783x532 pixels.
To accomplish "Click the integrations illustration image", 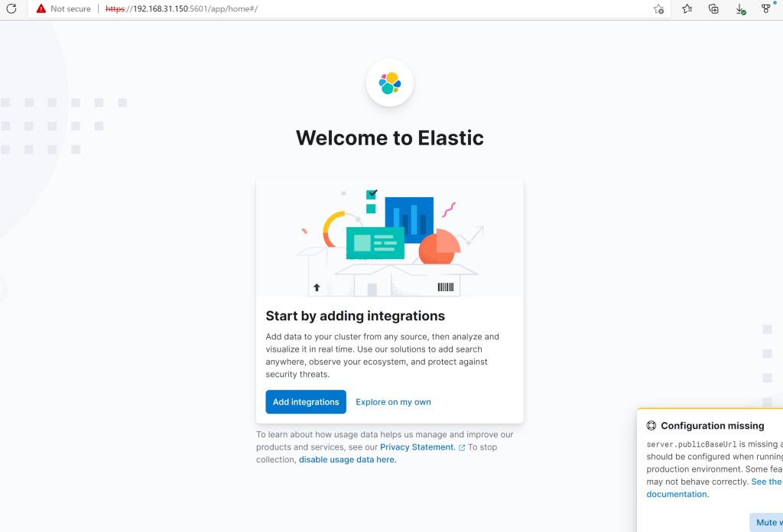I will tap(390, 238).
